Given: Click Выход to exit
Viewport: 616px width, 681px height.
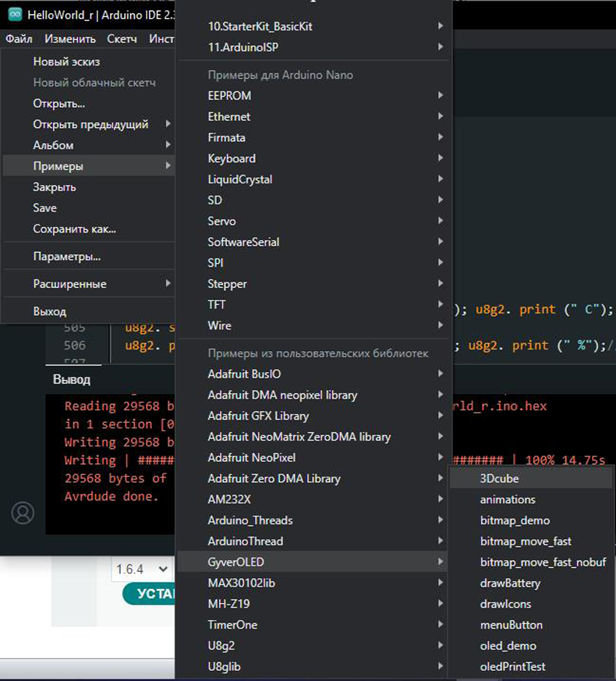Looking at the screenshot, I should pyautogui.click(x=89, y=311).
